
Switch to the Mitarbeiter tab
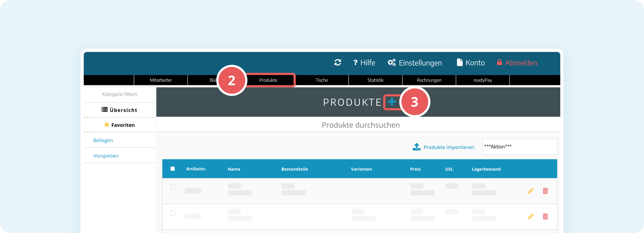point(161,80)
